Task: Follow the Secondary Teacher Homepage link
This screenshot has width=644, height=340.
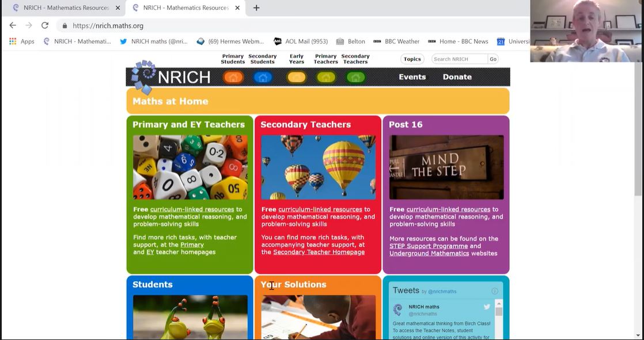Action: pos(319,252)
